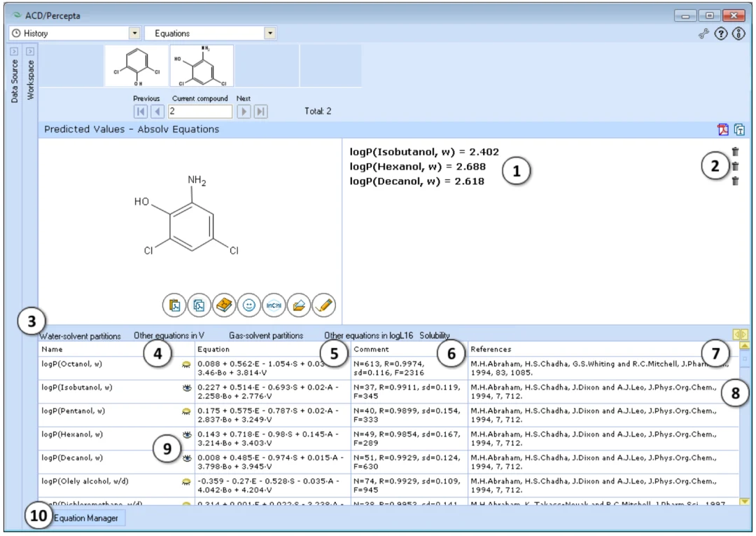Show the logP(Pentanol, w) equation result

186,411
